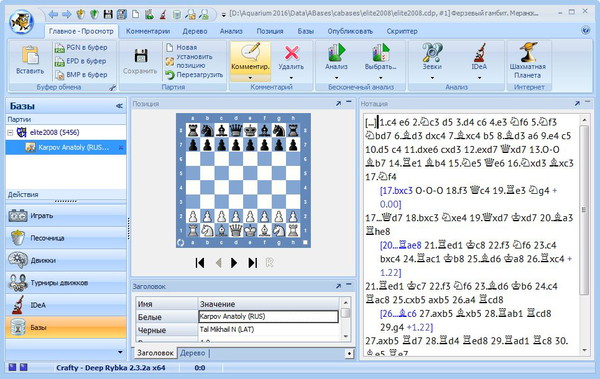Flip the board with the rotate icon
The height and width of the screenshot is (379, 600).
181,243
